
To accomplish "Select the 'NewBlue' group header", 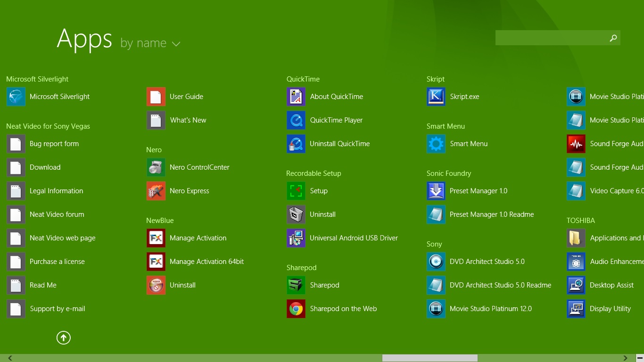I will (160, 221).
